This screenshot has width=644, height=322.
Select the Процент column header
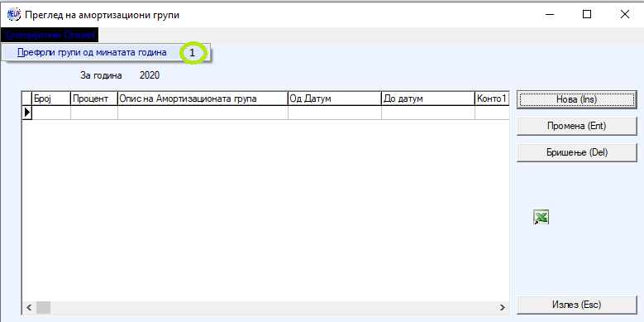[94, 99]
